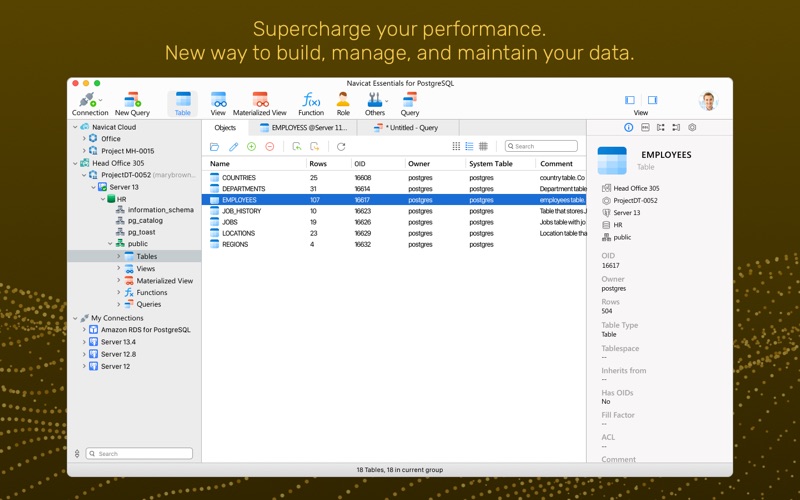Sort by the OID column header
The width and height of the screenshot is (800, 500).
pyautogui.click(x=360, y=164)
